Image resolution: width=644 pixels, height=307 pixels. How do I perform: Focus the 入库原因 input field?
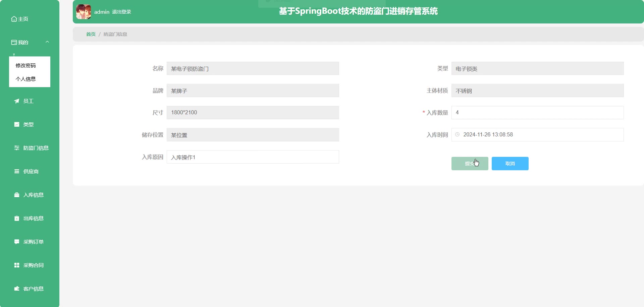tap(253, 157)
